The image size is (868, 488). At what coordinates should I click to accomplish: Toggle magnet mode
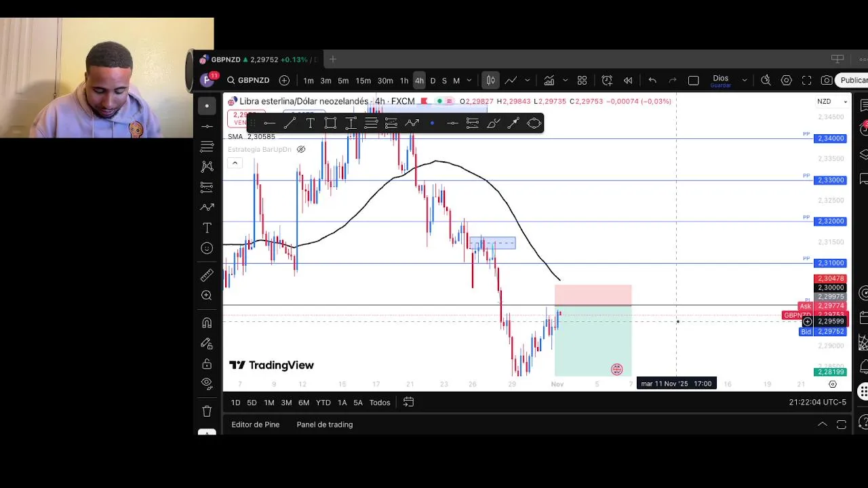[x=207, y=323]
